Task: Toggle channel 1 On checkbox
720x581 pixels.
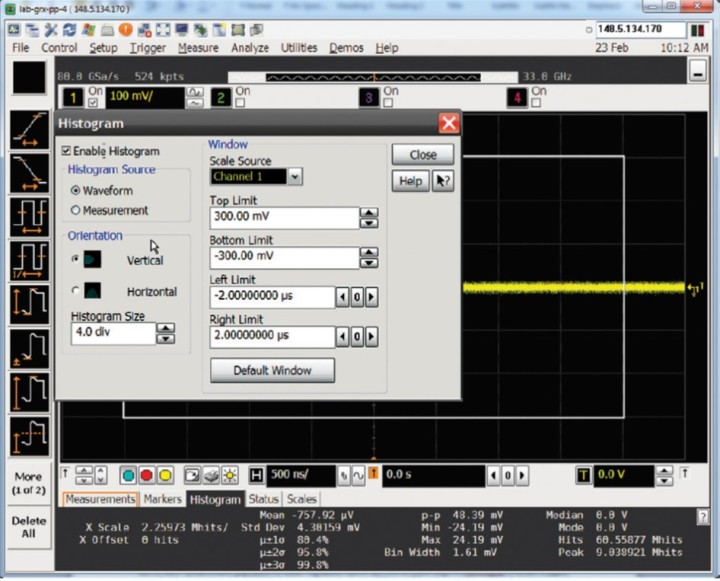Action: click(x=93, y=102)
